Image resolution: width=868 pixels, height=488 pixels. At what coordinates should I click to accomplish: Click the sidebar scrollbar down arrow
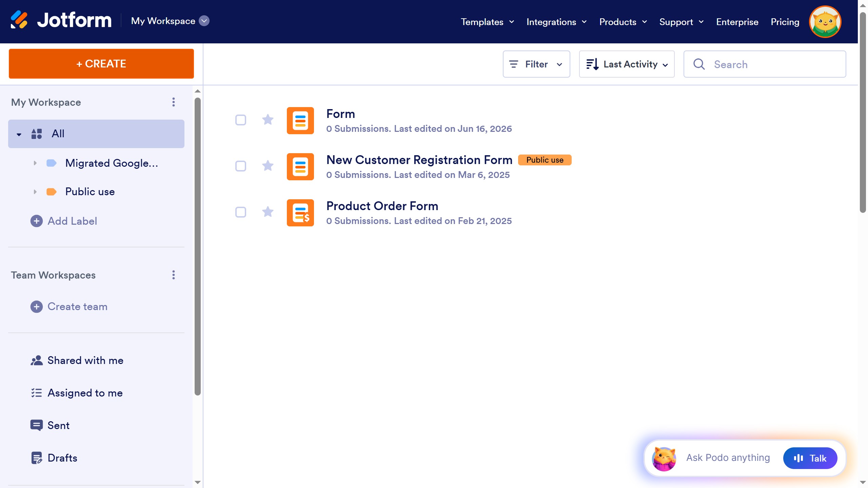click(198, 482)
